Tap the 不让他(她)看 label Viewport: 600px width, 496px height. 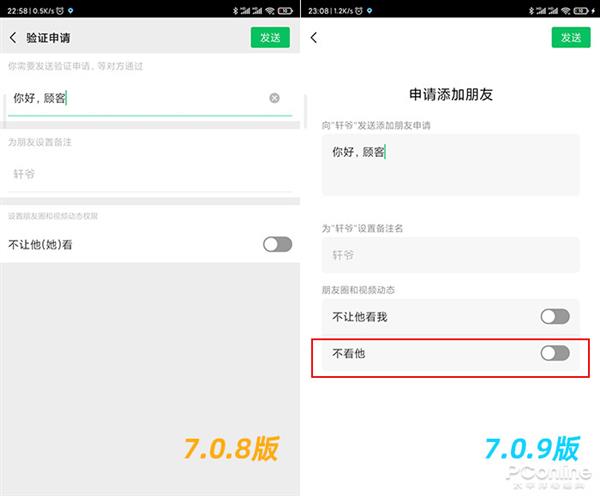40,245
